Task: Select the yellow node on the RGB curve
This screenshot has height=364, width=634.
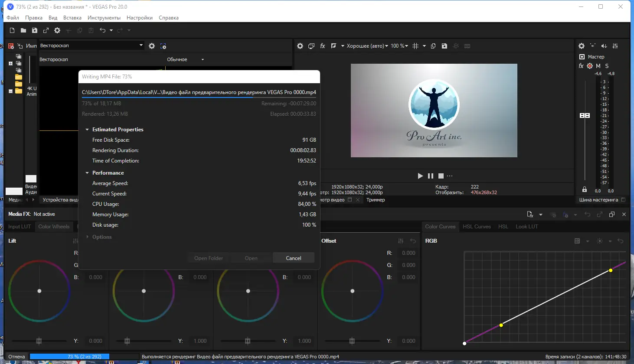Action: pos(610,270)
